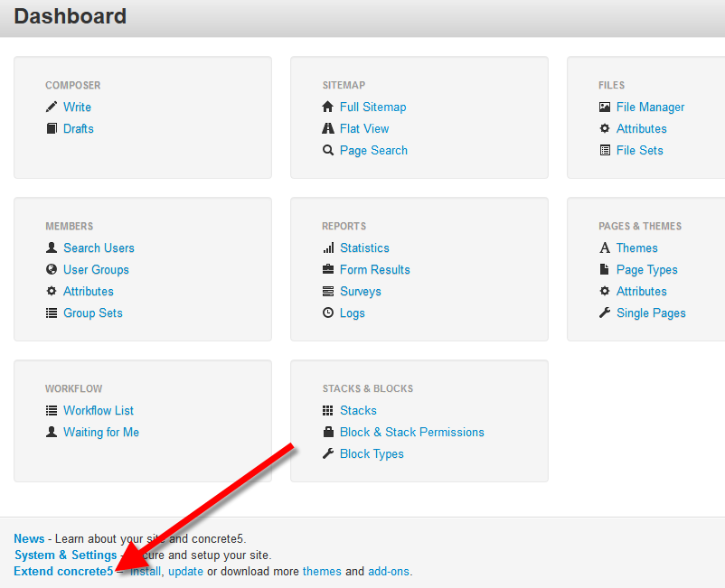
Task: Open Workflow List link
Action: [x=99, y=410]
